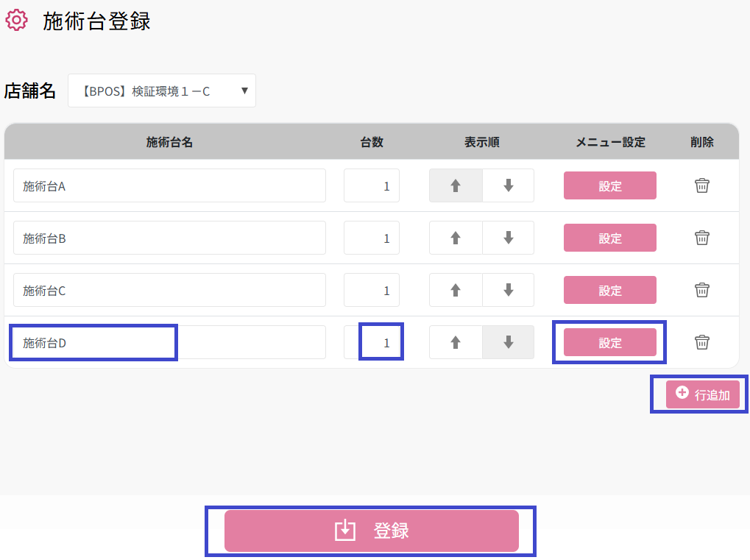The width and height of the screenshot is (750, 560).
Task: Edit the 施術台A name field
Action: [169, 185]
